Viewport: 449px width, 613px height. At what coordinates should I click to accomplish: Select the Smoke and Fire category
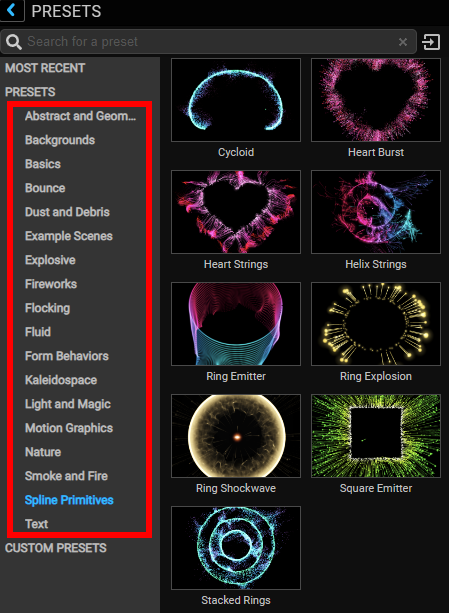pos(66,476)
